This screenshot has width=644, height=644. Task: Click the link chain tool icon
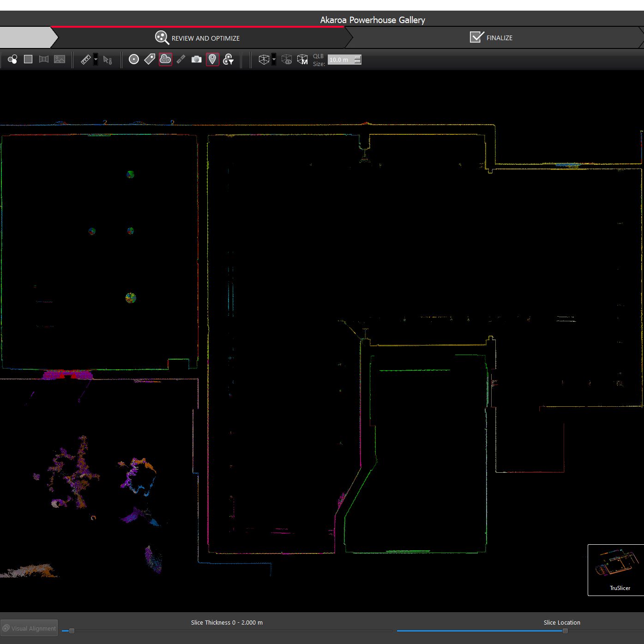click(181, 60)
